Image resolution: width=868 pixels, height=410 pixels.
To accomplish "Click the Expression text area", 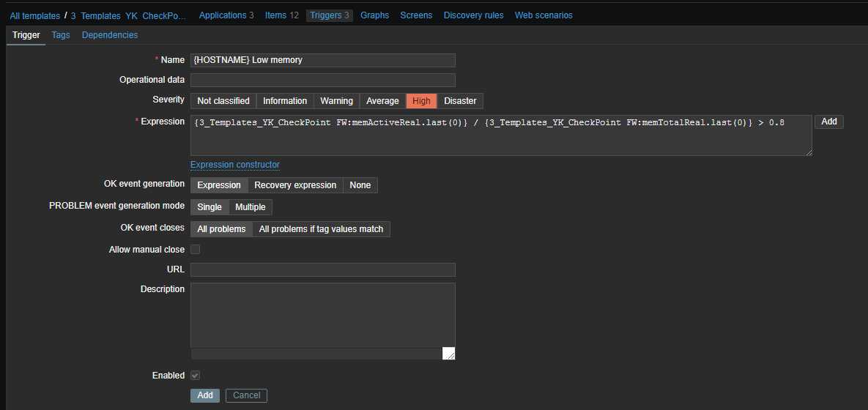I will point(501,135).
